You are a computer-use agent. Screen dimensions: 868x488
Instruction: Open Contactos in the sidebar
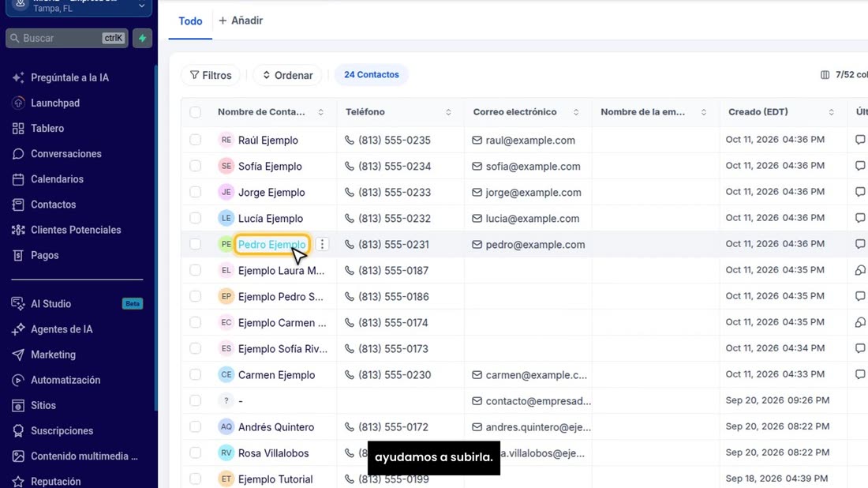click(x=53, y=205)
